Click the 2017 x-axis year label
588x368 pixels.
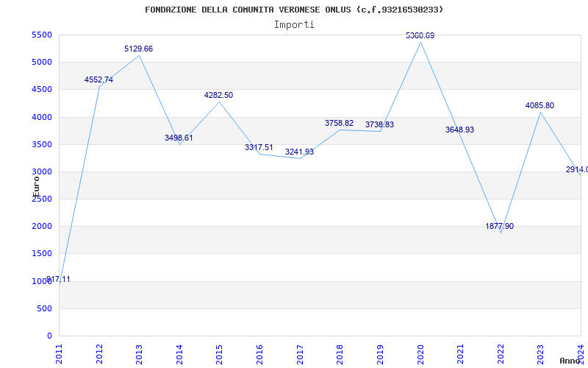pyautogui.click(x=300, y=354)
